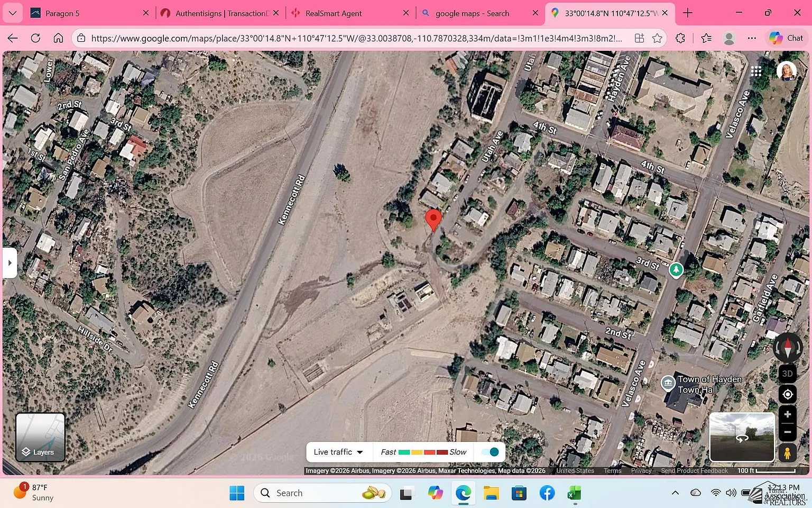Expand hidden taskbar icons chevron
This screenshot has height=508, width=812.
675,493
